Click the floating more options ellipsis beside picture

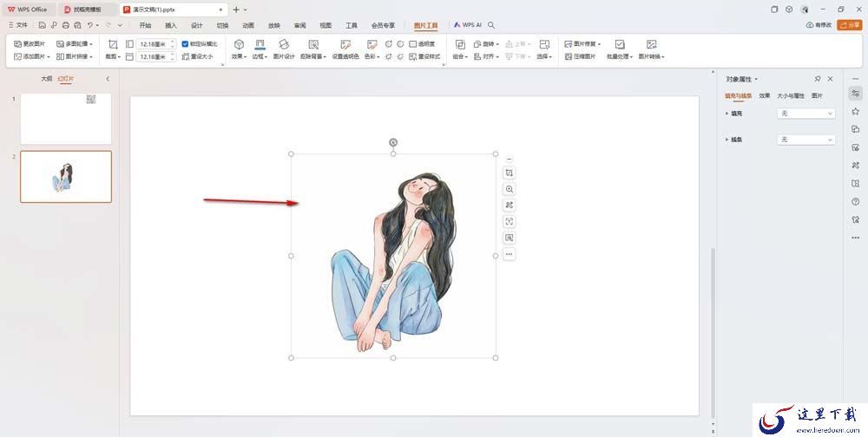click(510, 254)
